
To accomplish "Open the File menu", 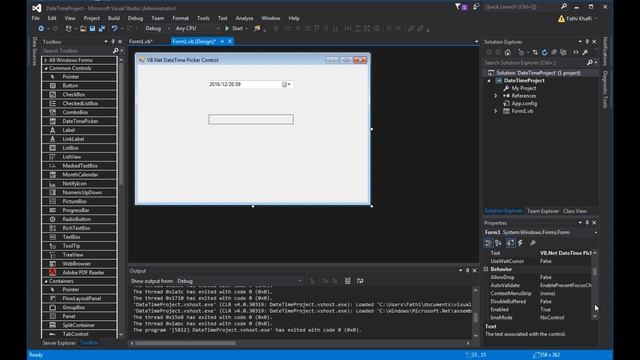I will [36, 18].
